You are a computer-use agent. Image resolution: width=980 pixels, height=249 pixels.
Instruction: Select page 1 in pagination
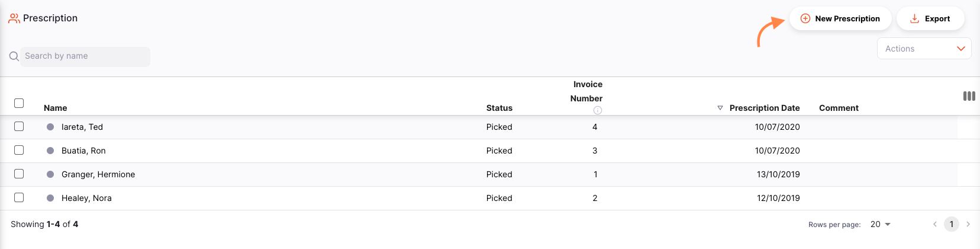pos(952,224)
